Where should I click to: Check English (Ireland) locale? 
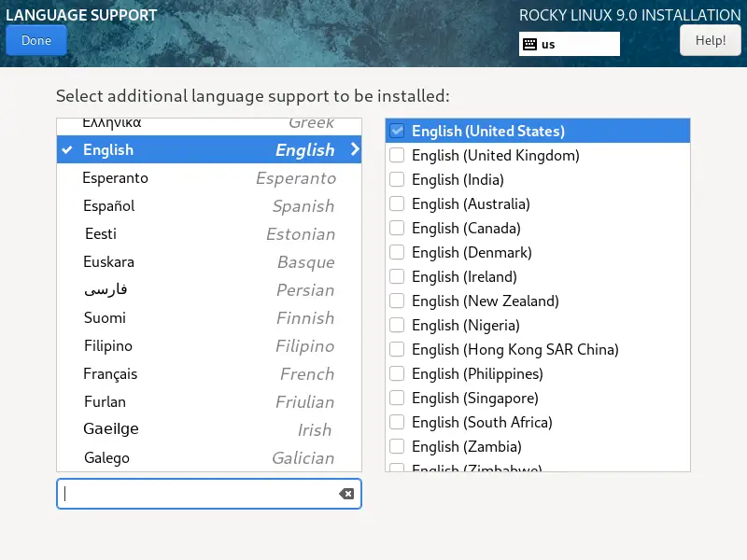tap(397, 276)
